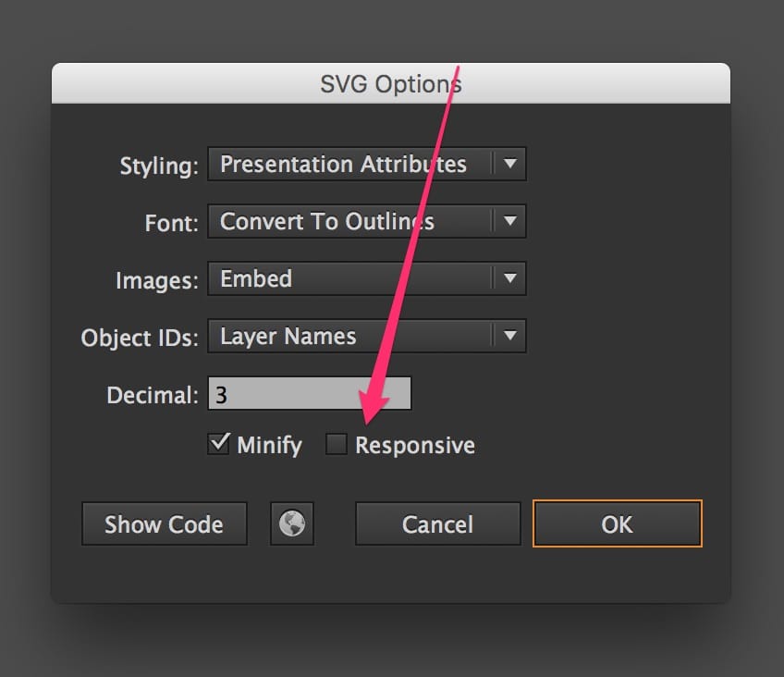The width and height of the screenshot is (784, 677).
Task: Click the Responsive label text
Action: pyautogui.click(x=414, y=446)
